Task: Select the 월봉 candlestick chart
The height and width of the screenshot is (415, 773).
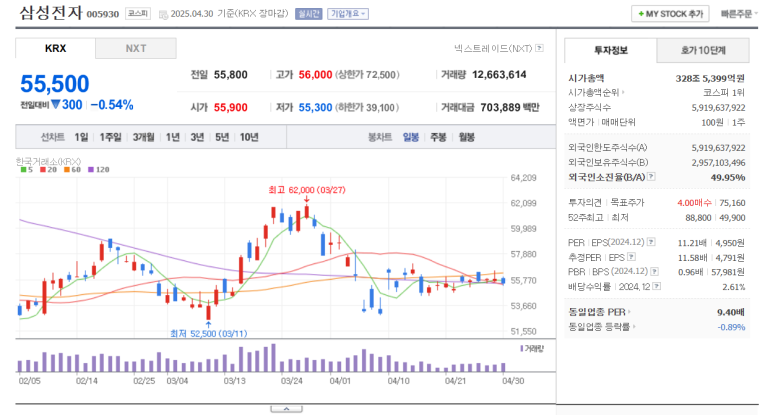Action: pos(466,137)
